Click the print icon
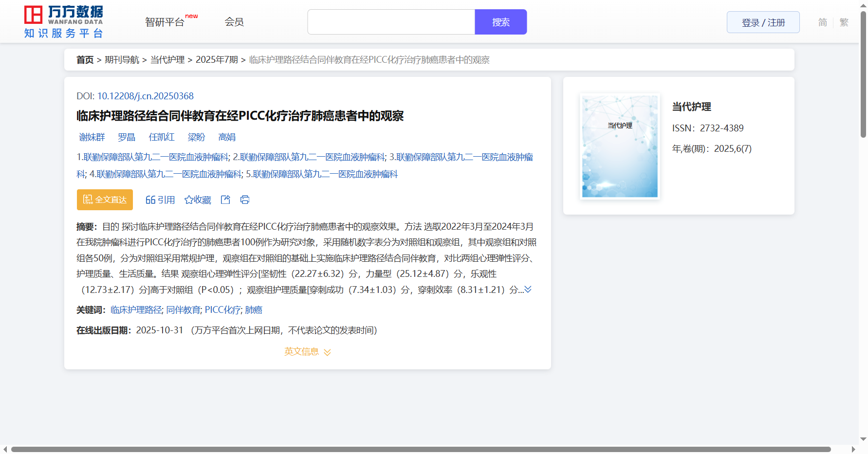The image size is (868, 454). click(x=245, y=200)
